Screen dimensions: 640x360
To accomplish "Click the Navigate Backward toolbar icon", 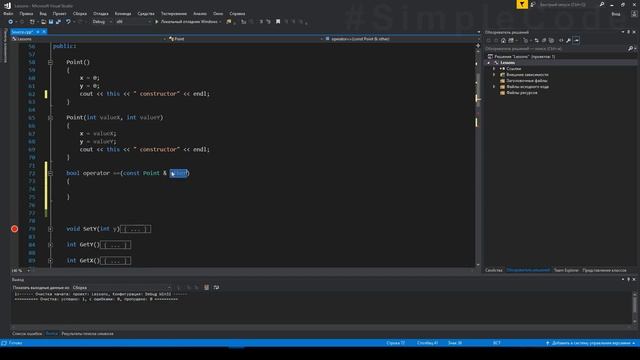I will click(x=11, y=22).
